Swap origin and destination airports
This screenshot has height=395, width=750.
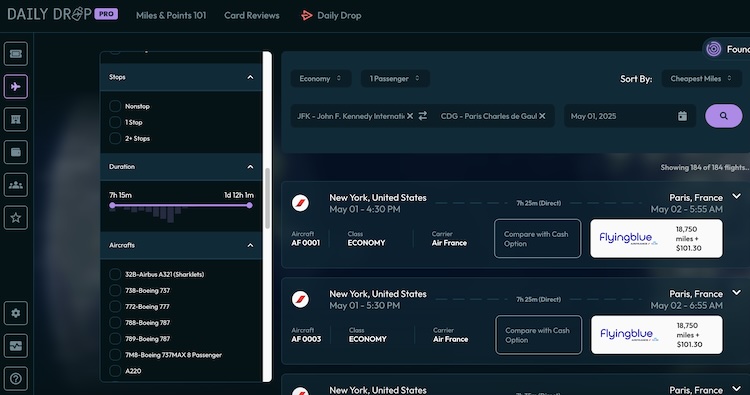[x=423, y=116]
